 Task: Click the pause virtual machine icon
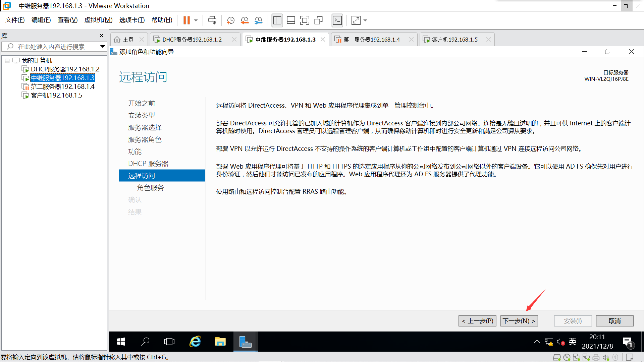186,20
